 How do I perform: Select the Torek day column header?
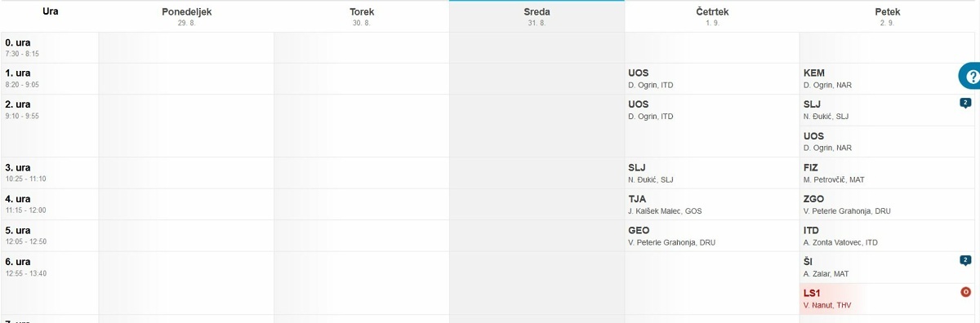(361, 16)
